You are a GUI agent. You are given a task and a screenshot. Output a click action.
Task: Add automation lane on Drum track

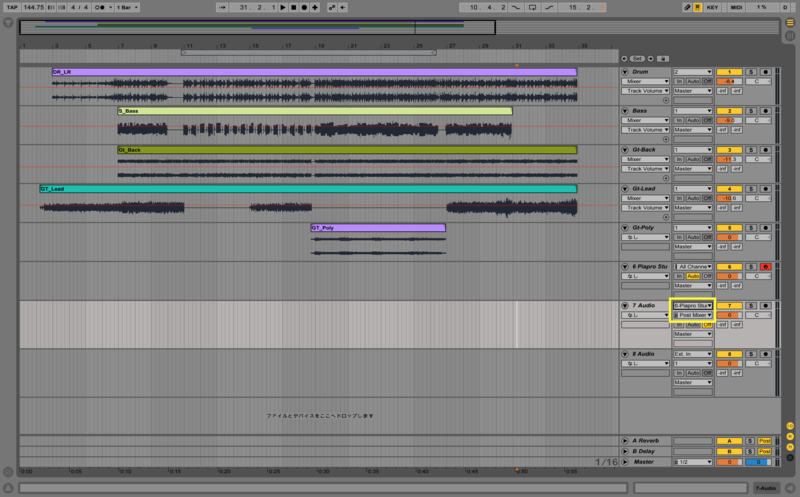tap(666, 101)
